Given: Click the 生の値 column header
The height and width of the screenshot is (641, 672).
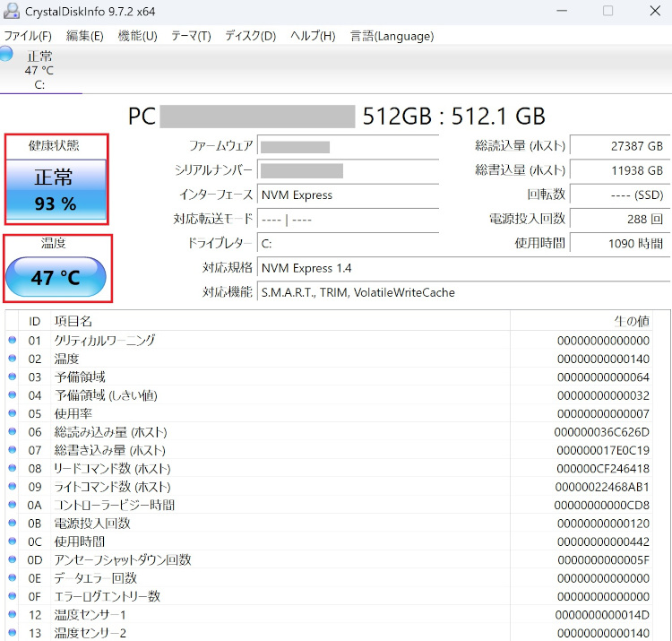Looking at the screenshot, I should pos(582,321).
